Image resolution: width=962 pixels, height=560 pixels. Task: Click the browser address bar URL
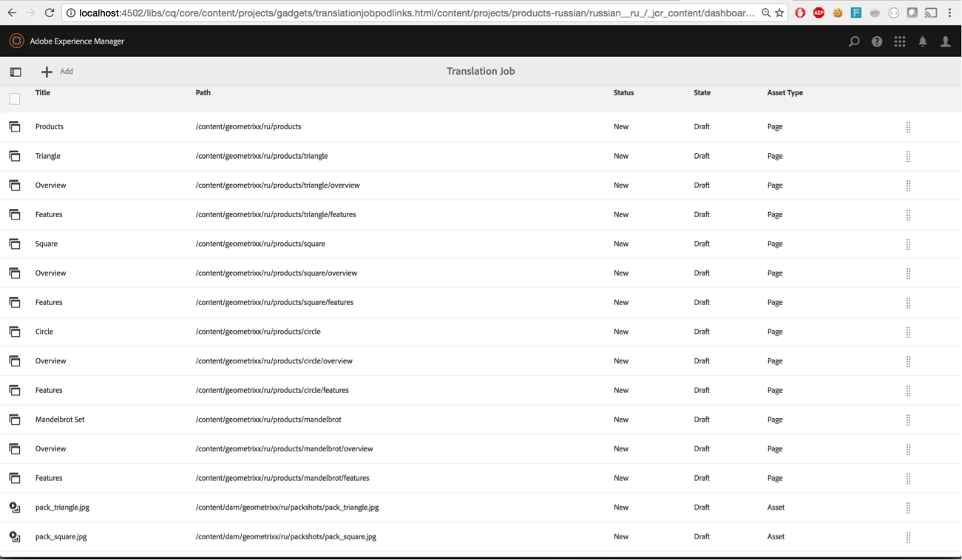tap(414, 13)
